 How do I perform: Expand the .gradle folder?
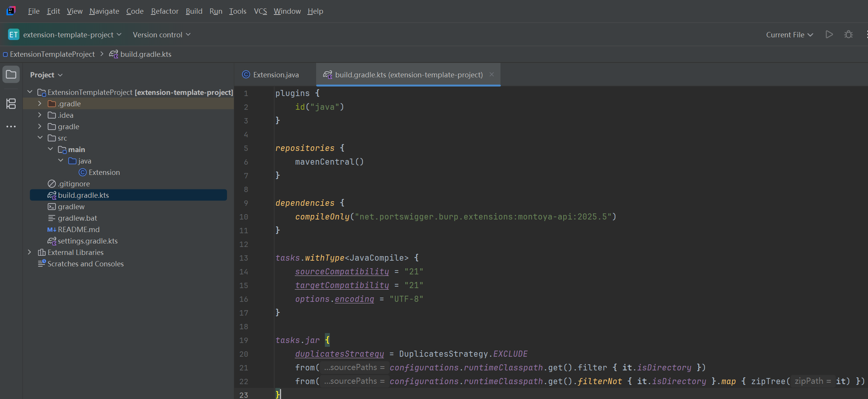[40, 103]
